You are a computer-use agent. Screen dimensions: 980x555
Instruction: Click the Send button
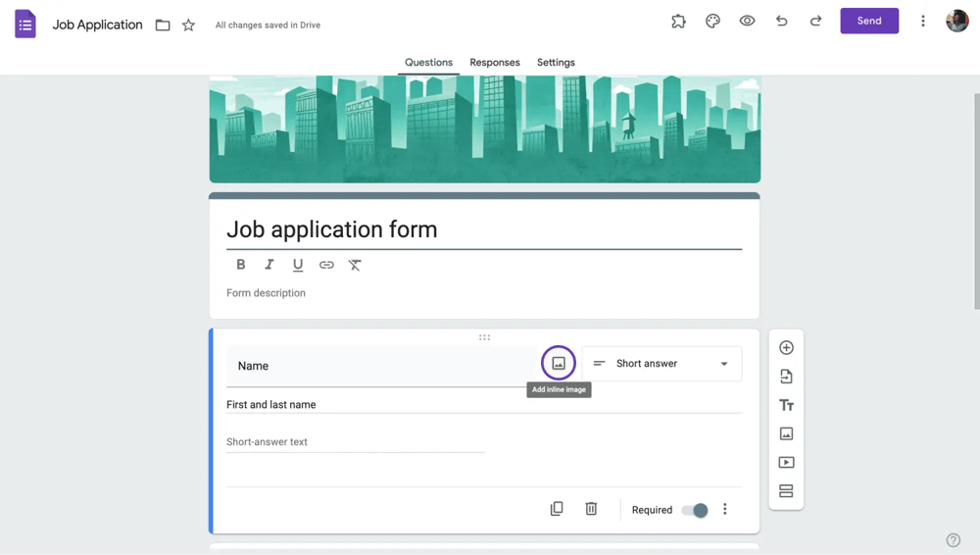coord(869,21)
